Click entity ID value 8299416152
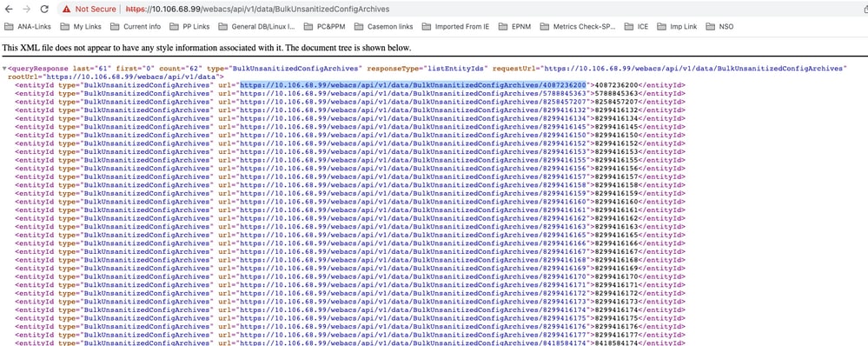Screen dimensions: 868x346 [616, 143]
